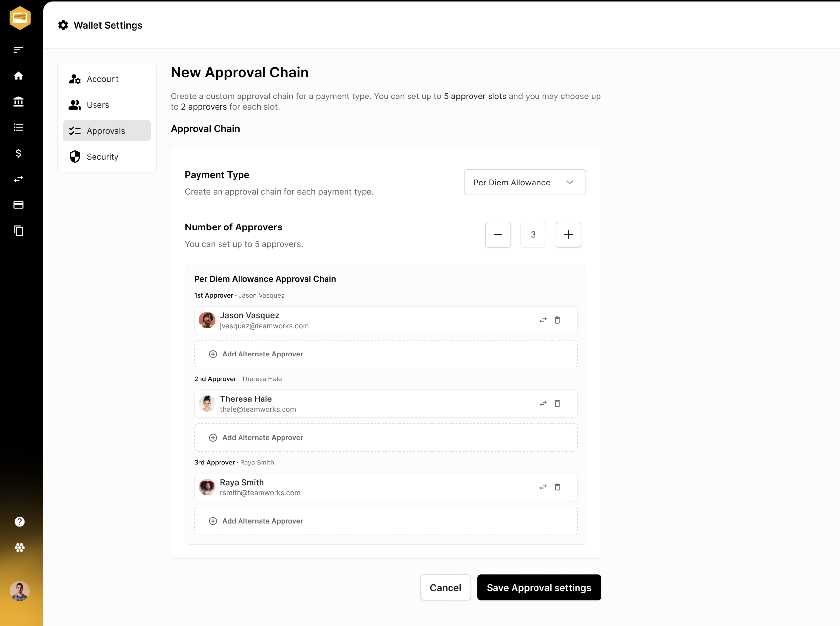
Task: Click the 1st Approver label
Action: pyautogui.click(x=214, y=295)
